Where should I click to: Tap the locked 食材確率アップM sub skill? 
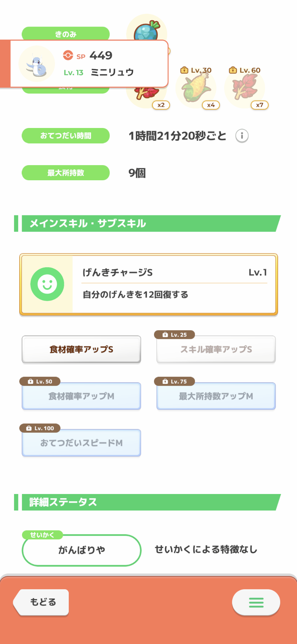click(x=81, y=396)
